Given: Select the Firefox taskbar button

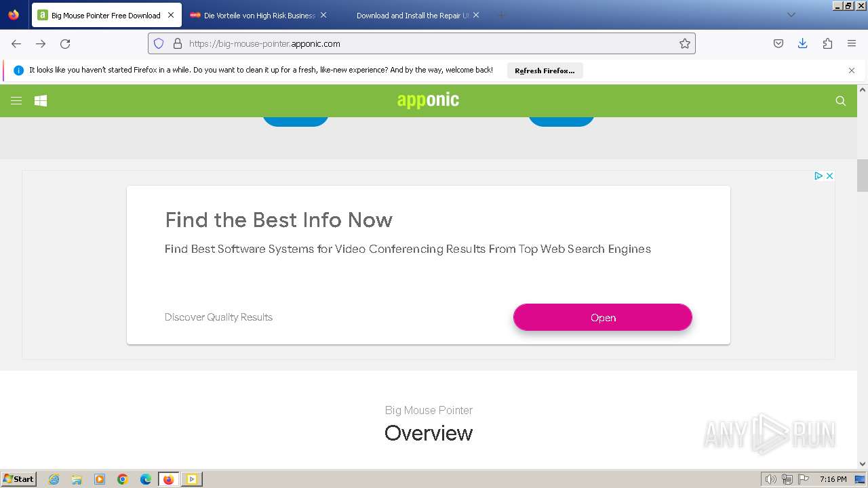Looking at the screenshot, I should coord(169,479).
